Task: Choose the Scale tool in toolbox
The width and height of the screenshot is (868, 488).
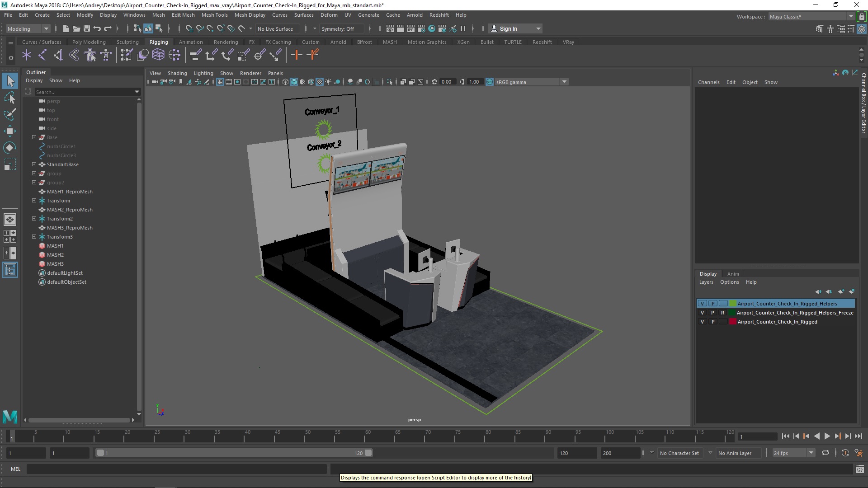Action: point(10,164)
